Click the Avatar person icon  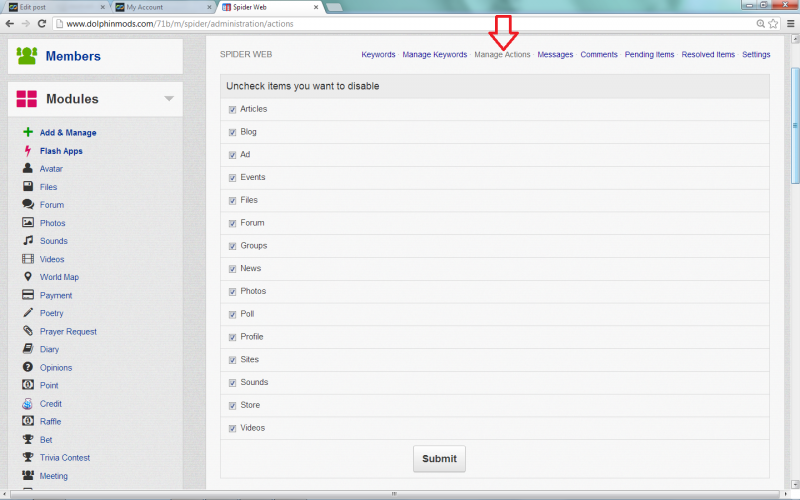(28, 168)
